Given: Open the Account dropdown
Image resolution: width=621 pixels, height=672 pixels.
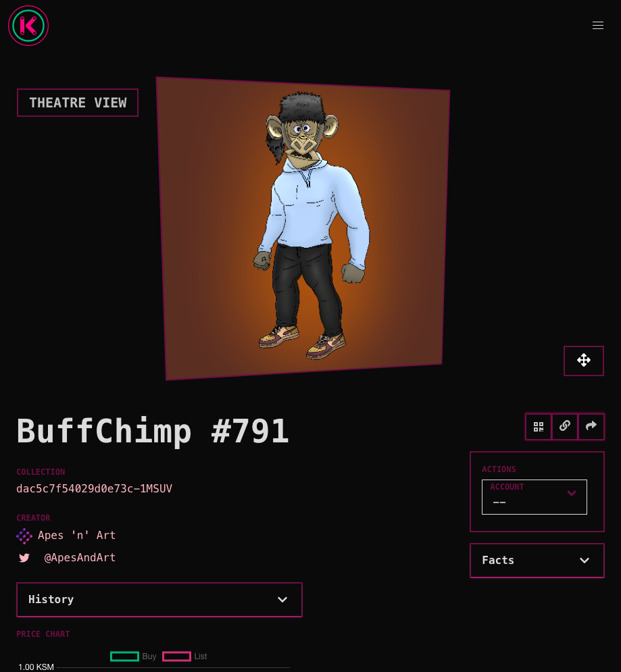Looking at the screenshot, I should pos(535,497).
